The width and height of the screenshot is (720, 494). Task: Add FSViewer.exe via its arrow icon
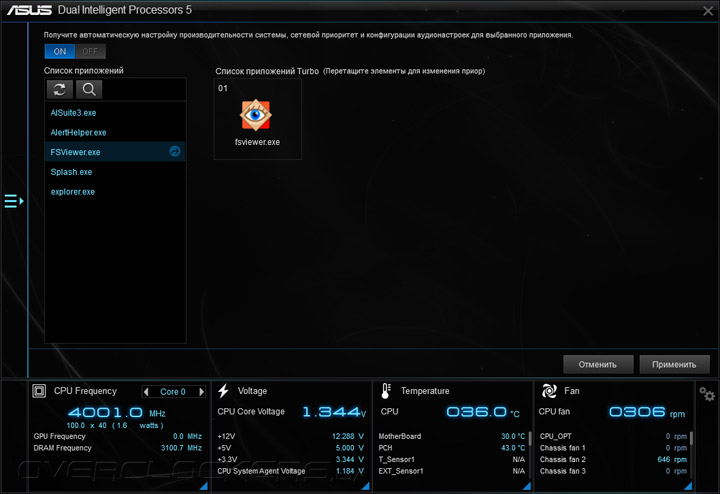point(174,151)
